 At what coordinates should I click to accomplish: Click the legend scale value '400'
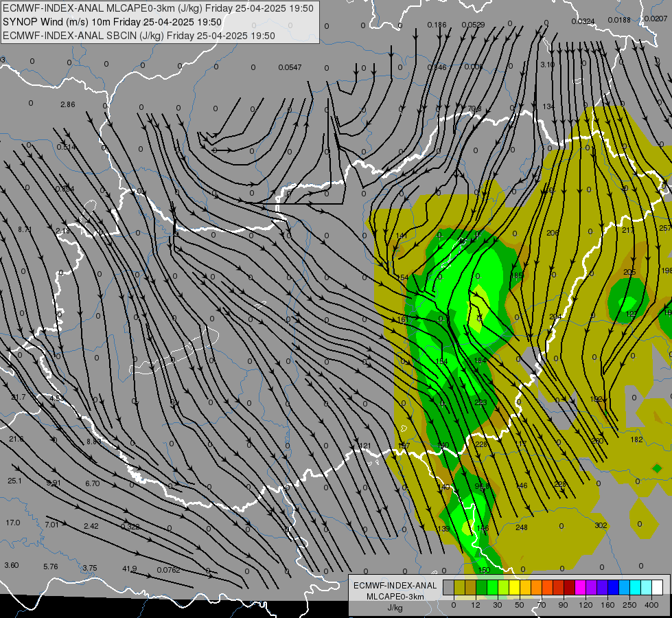(x=651, y=605)
